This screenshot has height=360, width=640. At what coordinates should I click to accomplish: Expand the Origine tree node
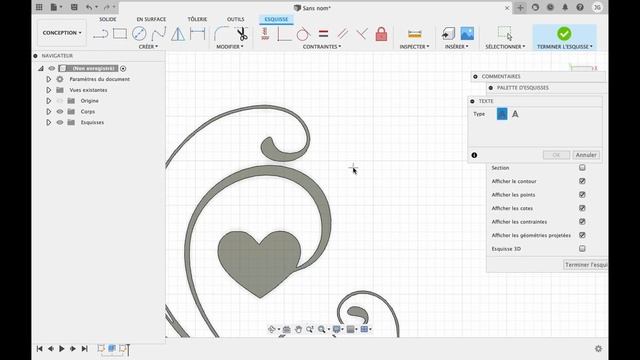[x=49, y=100]
